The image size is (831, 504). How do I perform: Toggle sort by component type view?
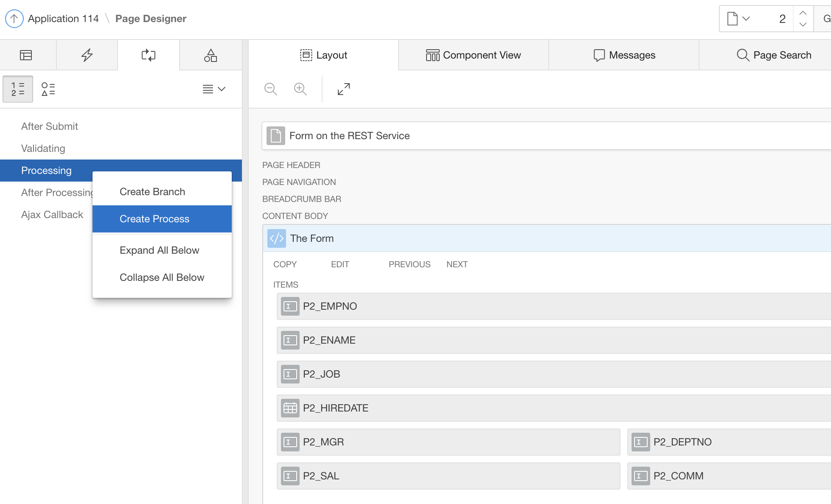tap(48, 89)
